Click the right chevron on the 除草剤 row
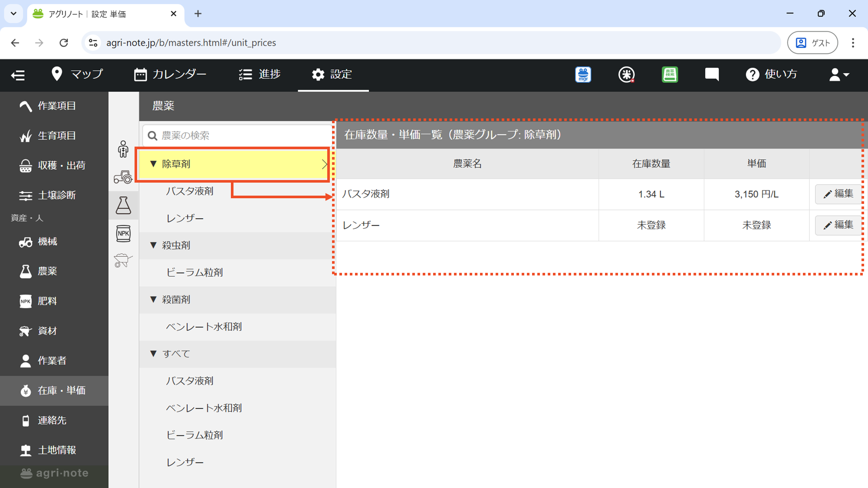The width and height of the screenshot is (868, 488). tap(324, 164)
